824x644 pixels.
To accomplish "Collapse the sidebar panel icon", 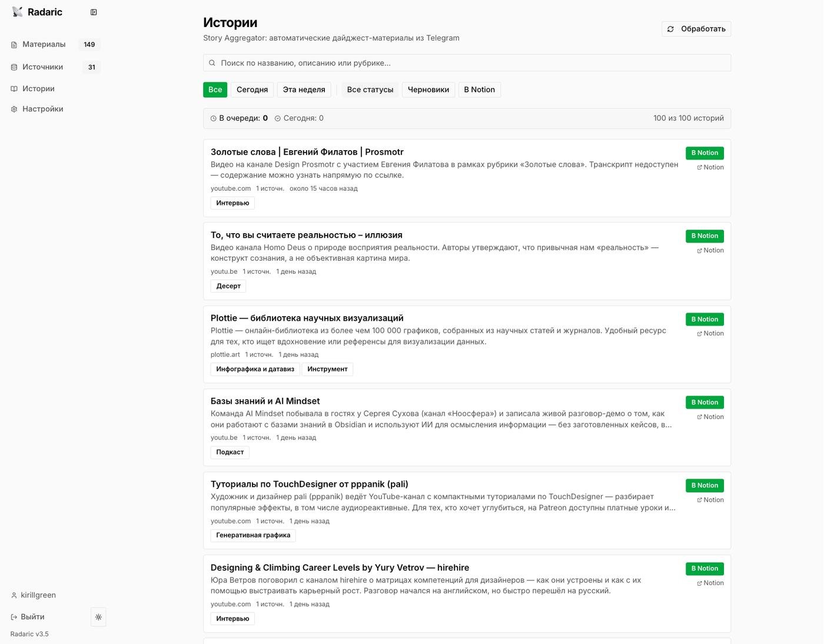I will click(94, 12).
